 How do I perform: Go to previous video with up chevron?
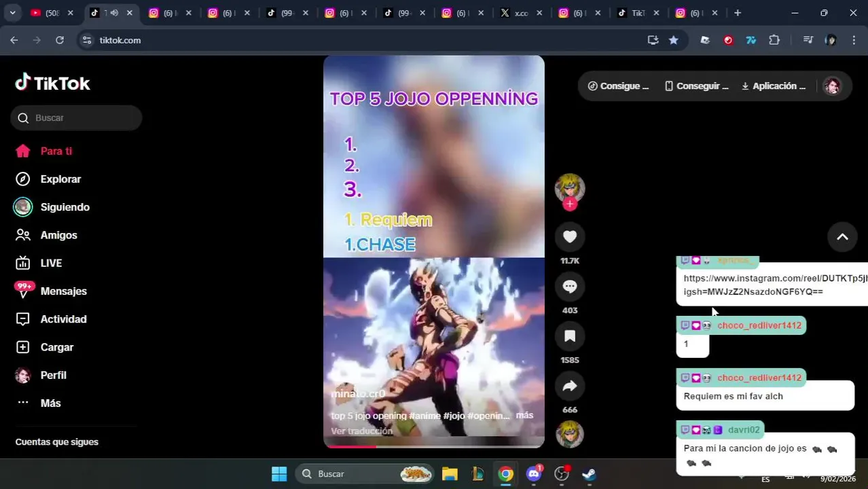842,237
